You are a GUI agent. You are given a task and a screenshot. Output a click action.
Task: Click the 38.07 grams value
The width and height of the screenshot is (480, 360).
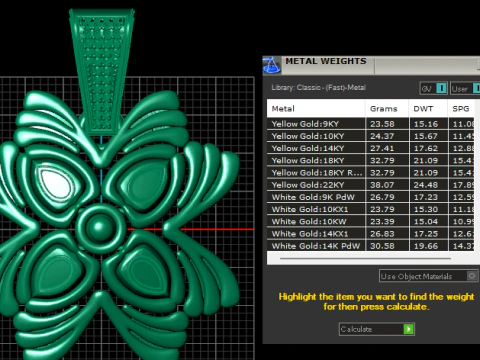pyautogui.click(x=382, y=185)
